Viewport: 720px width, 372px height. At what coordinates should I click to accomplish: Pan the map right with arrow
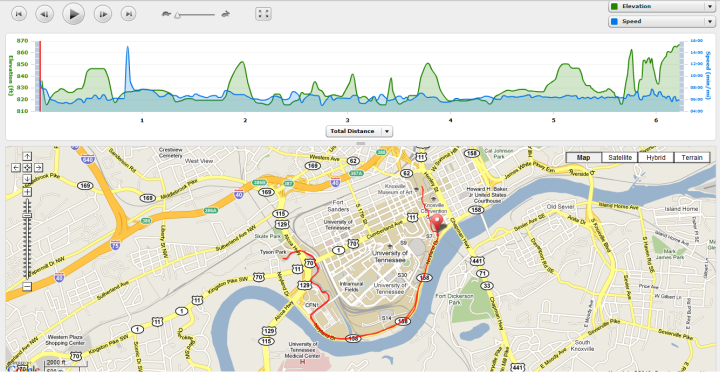(39, 167)
